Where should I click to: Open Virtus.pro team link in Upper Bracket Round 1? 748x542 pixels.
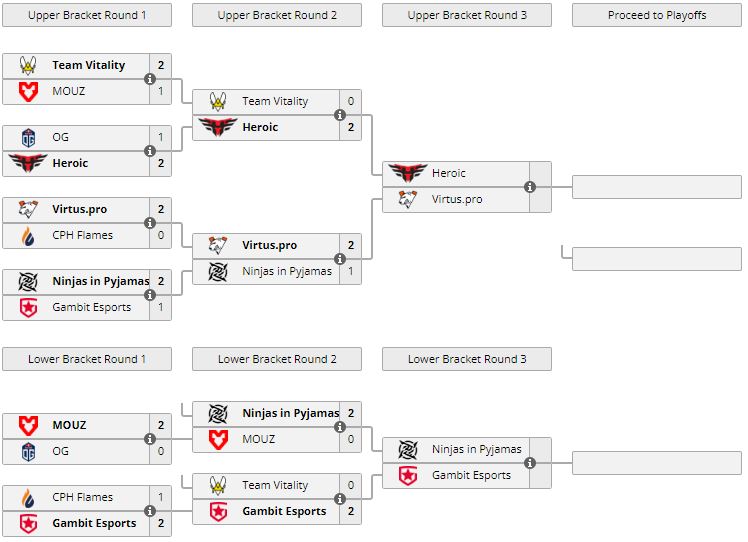pyautogui.click(x=80, y=210)
